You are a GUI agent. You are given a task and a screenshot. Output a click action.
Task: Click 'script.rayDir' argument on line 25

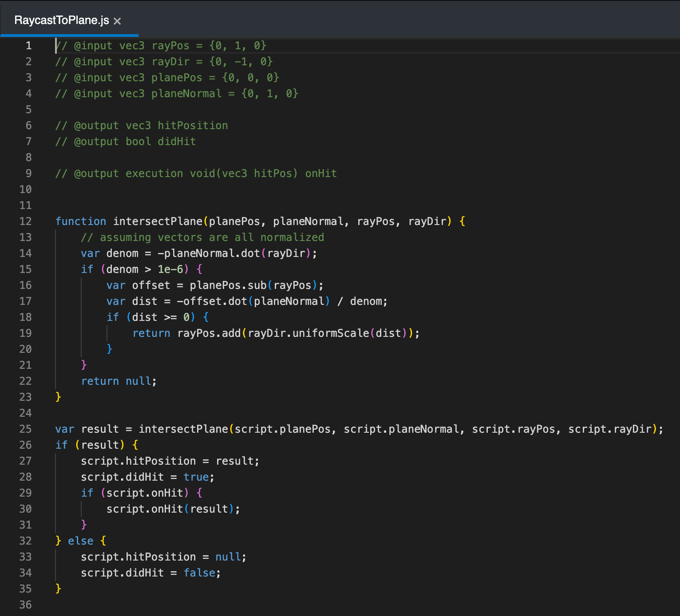coord(610,429)
